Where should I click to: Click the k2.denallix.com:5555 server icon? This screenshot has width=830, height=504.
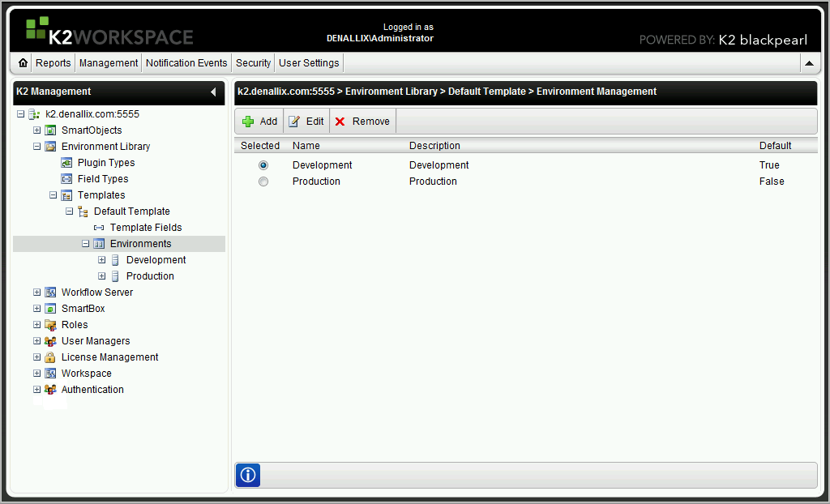pyautogui.click(x=34, y=113)
